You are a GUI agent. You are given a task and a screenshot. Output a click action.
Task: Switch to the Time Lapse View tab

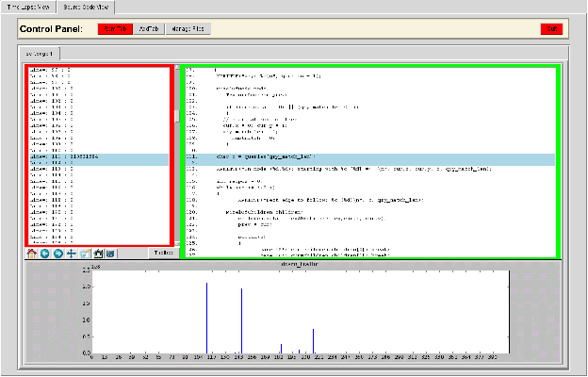[26, 7]
